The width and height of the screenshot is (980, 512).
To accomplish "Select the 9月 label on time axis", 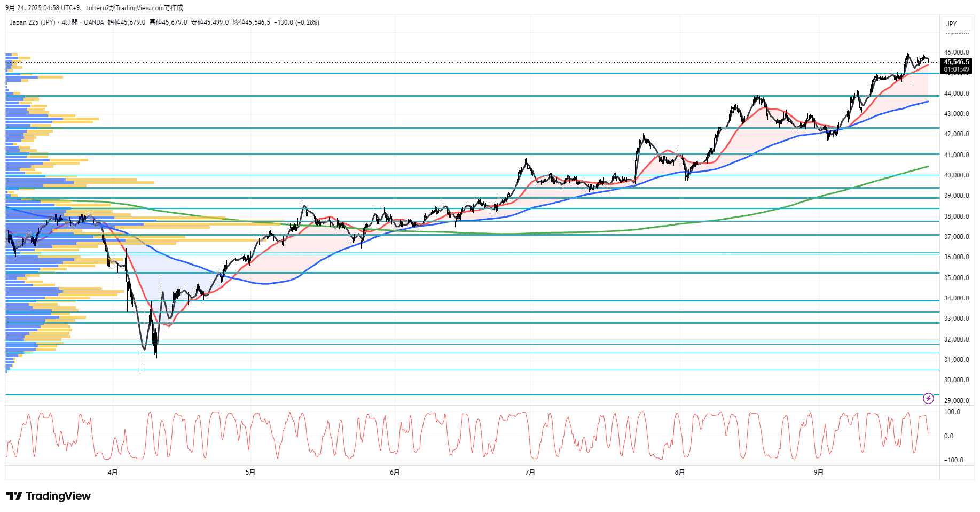I will (x=818, y=472).
